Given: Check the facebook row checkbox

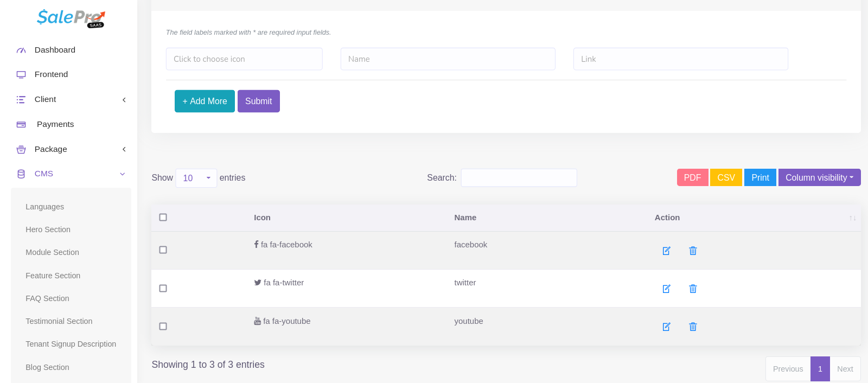Looking at the screenshot, I should (163, 250).
